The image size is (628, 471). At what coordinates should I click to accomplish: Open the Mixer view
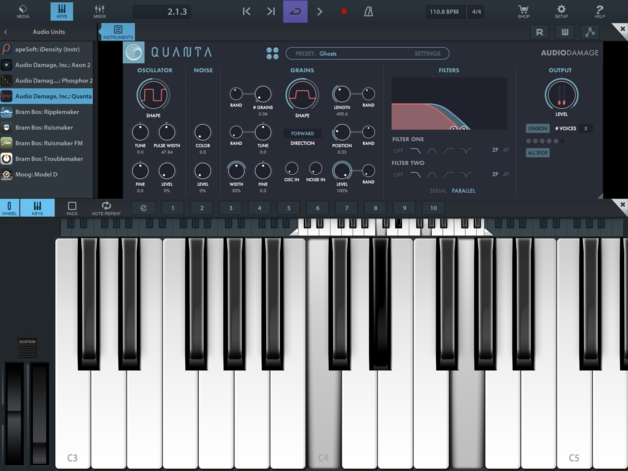click(99, 11)
